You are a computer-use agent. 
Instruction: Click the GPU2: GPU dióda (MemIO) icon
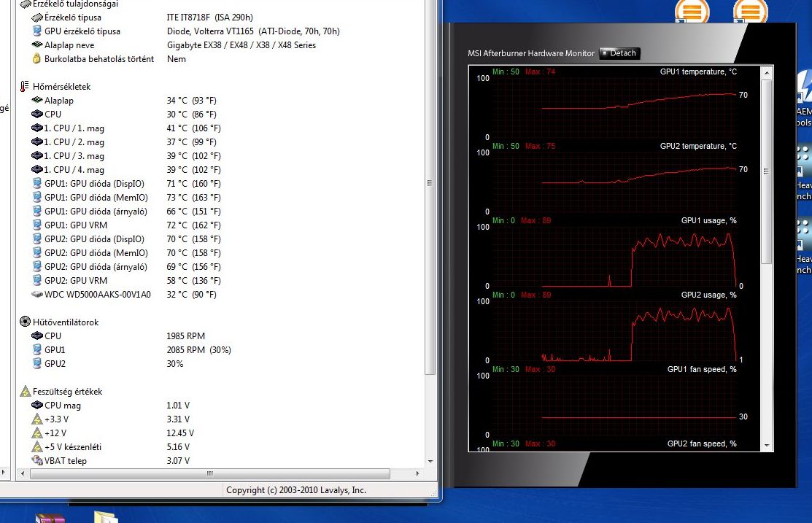(x=36, y=252)
